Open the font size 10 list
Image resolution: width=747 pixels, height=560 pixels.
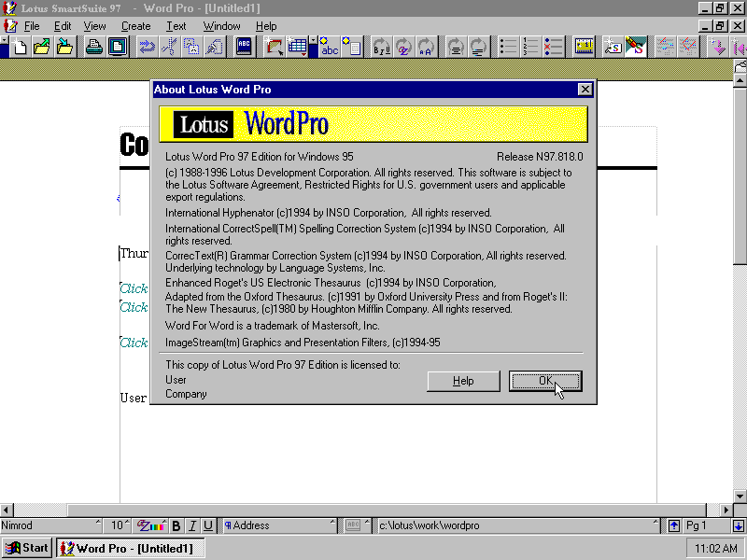coord(118,525)
